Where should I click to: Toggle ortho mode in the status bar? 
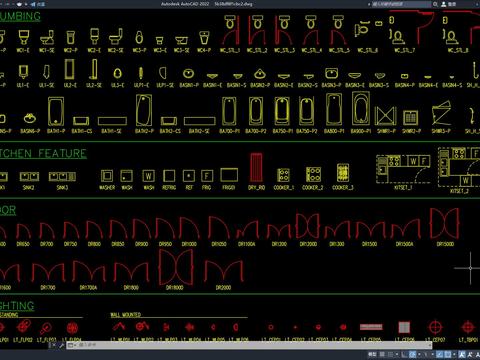[404, 354]
